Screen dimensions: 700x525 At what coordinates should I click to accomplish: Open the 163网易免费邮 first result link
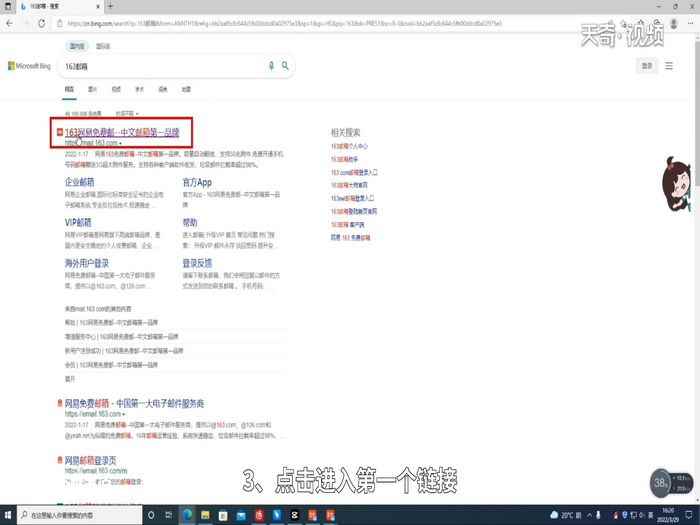122,132
